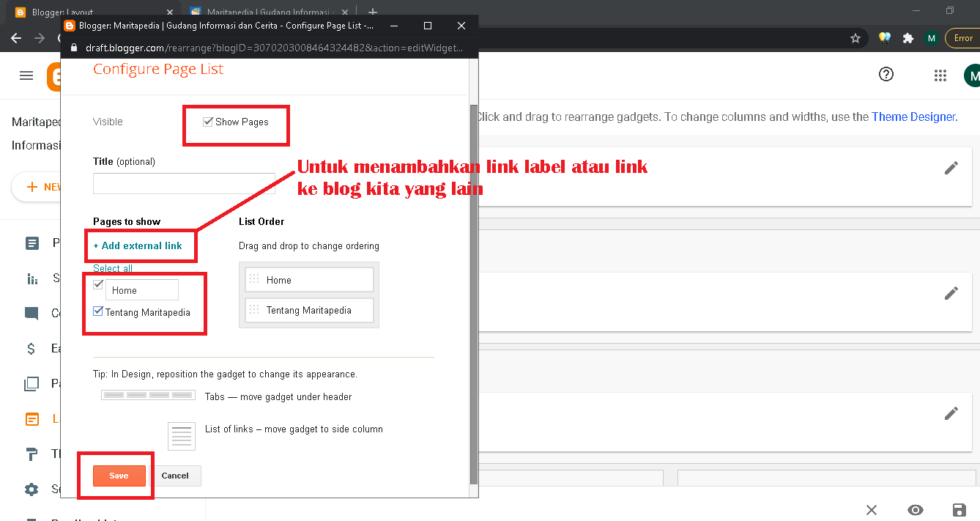Viewport: 980px width, 521px height.
Task: Click the lightbulb extension icon in Chrome toolbar
Action: [885, 38]
